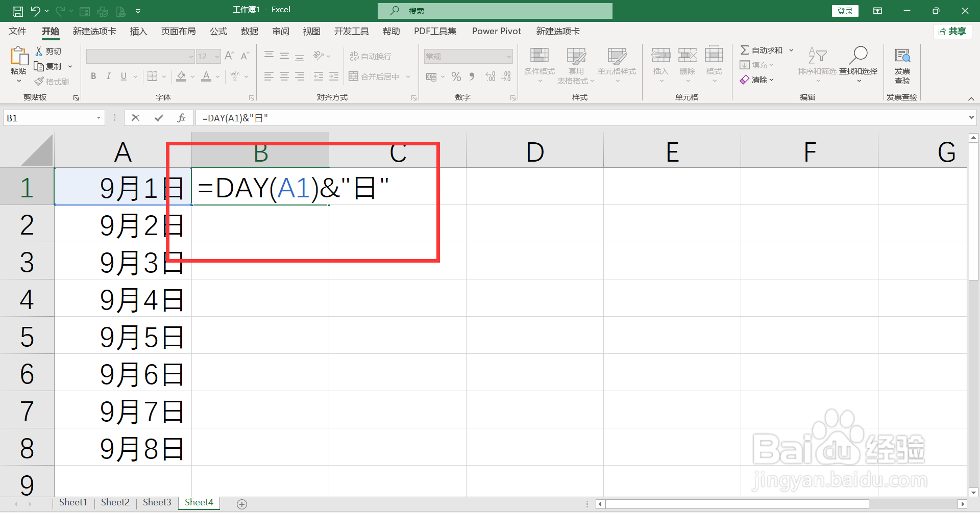Click the Format cells icon
980x513 pixels.
714,55
